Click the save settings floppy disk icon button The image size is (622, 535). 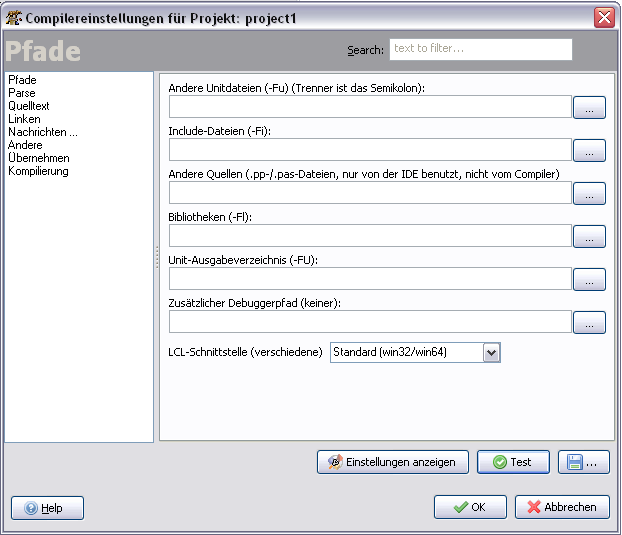[583, 462]
